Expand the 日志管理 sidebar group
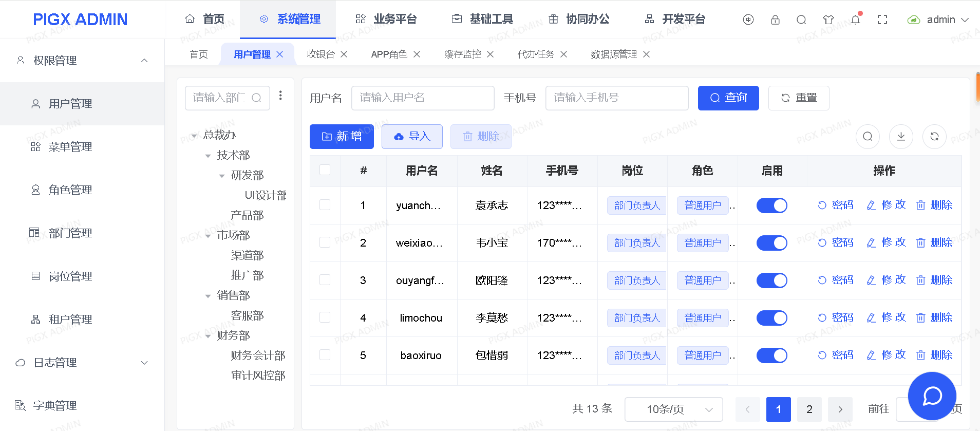 click(x=82, y=363)
